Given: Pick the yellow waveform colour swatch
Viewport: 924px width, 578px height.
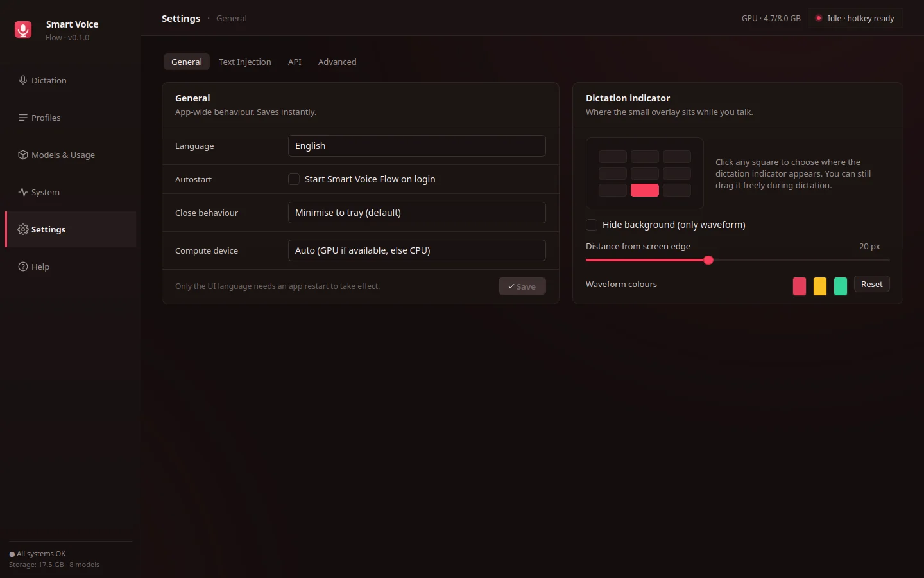Looking at the screenshot, I should click(x=820, y=286).
